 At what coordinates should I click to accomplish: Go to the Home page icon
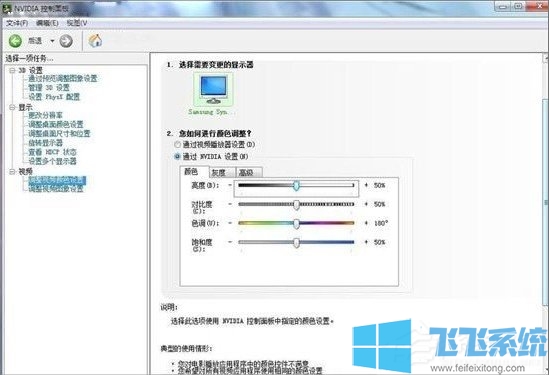click(95, 41)
